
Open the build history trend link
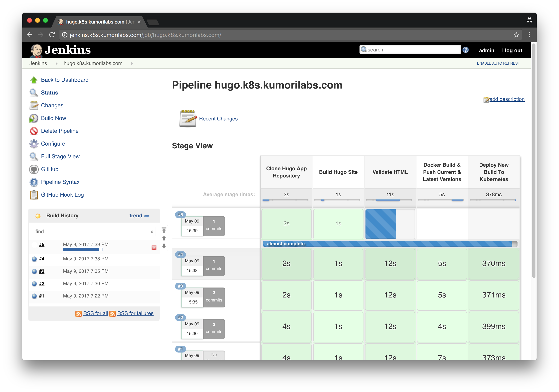[136, 216]
